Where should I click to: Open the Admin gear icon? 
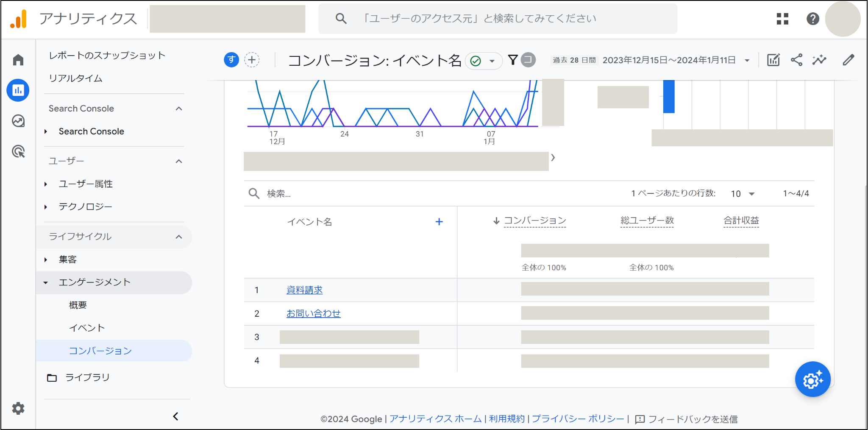[18, 408]
